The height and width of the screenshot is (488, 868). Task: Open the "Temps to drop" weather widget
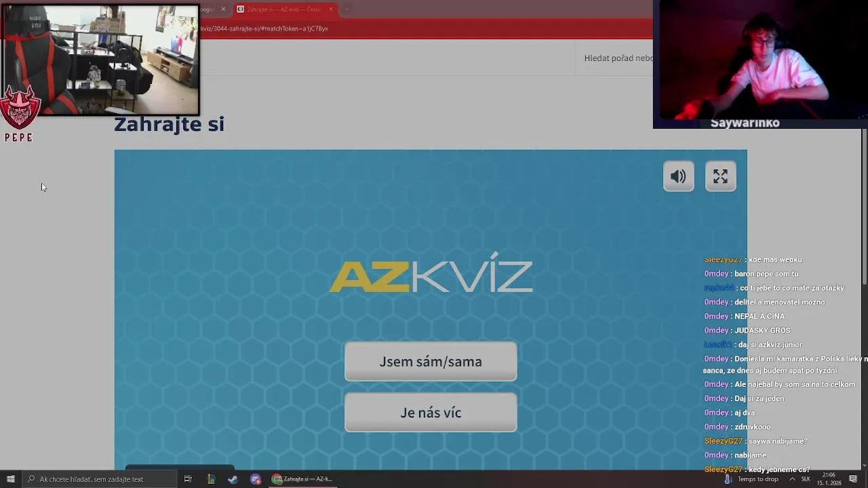click(751, 479)
